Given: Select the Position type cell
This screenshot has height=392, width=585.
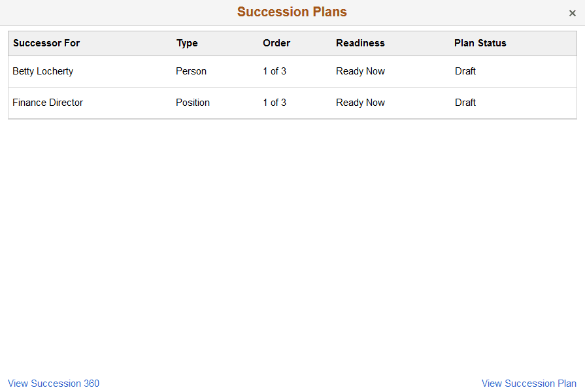Looking at the screenshot, I should (192, 103).
